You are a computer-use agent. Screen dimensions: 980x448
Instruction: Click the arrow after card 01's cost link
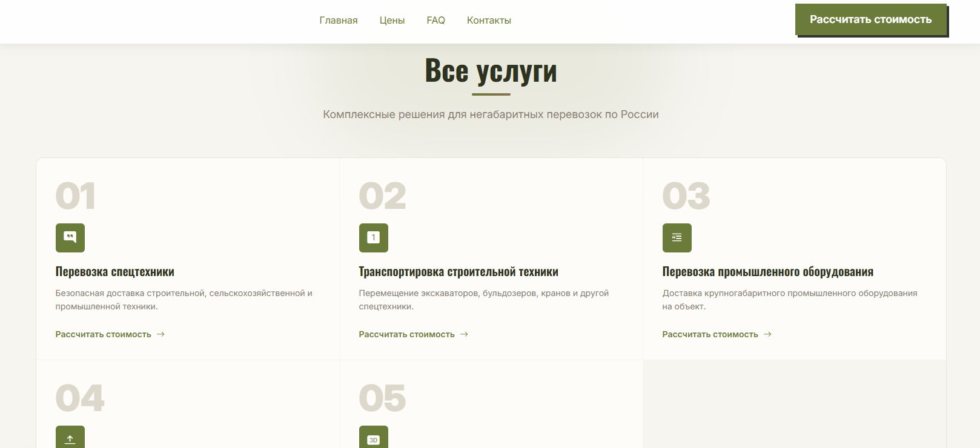pyautogui.click(x=161, y=334)
